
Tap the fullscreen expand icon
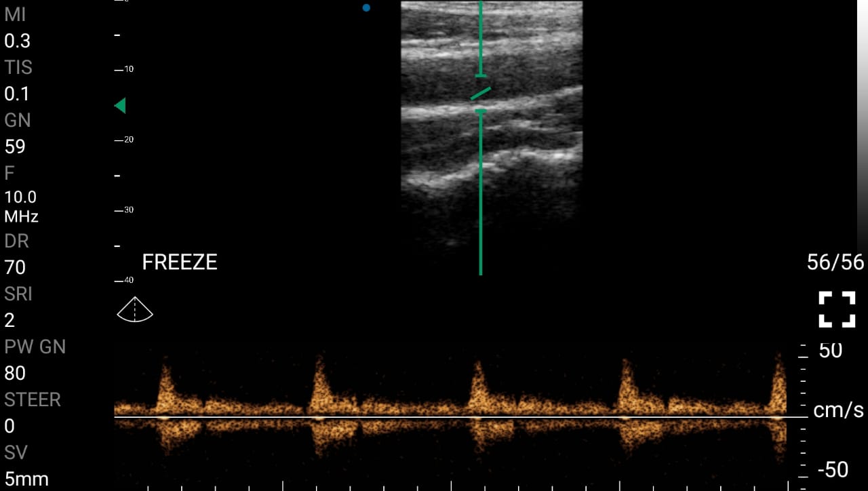coord(836,309)
